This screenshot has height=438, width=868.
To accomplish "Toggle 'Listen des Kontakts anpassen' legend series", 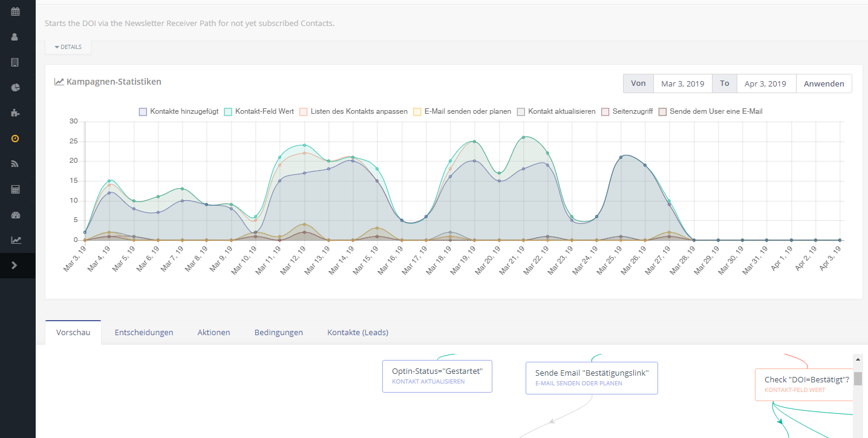I will click(354, 111).
